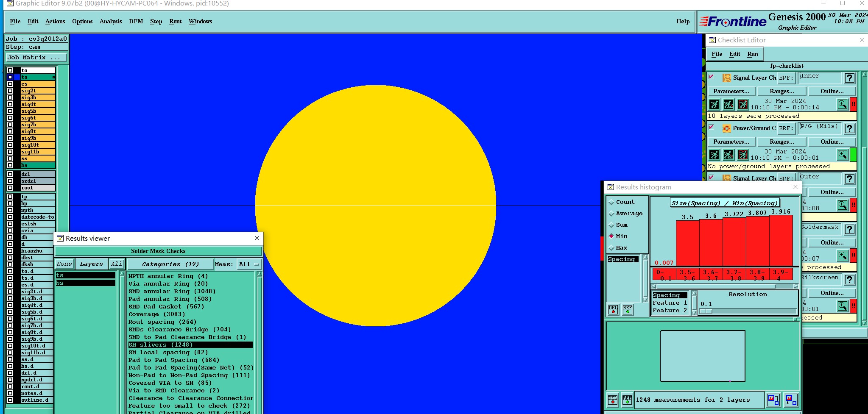Open Layers selector in Results viewer
Screen dimensions: 868x414
click(92, 264)
